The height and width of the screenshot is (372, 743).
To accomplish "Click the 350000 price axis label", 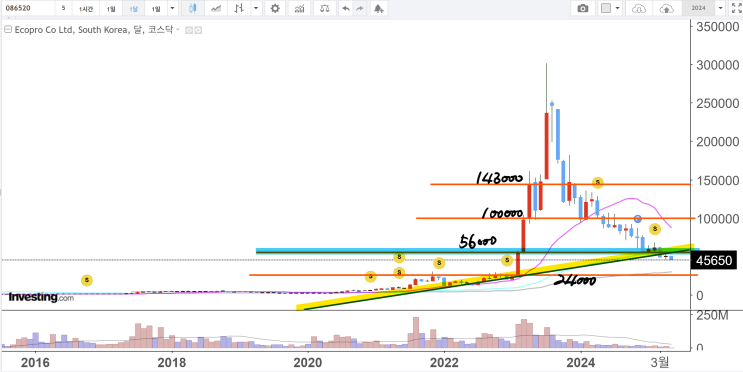I will [717, 27].
